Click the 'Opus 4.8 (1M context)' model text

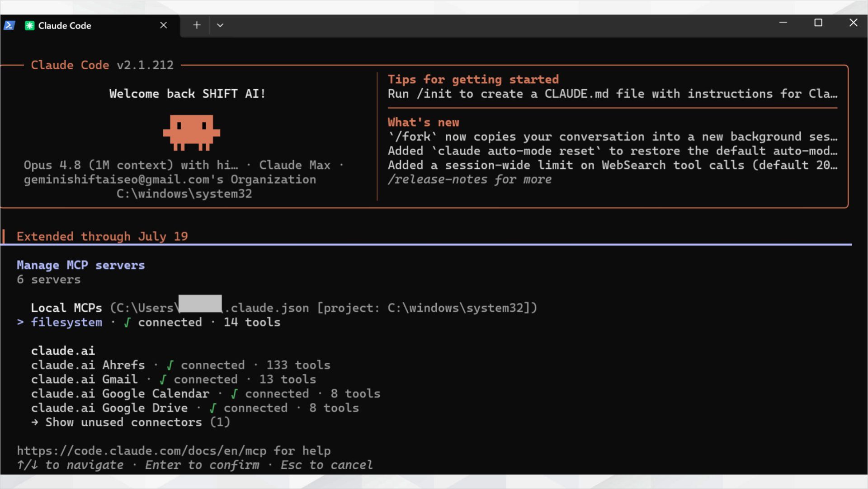(99, 166)
